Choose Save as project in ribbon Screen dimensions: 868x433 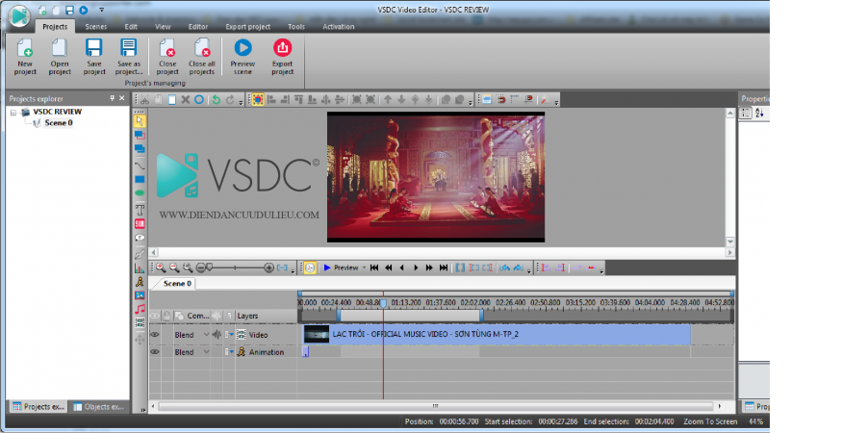point(129,57)
